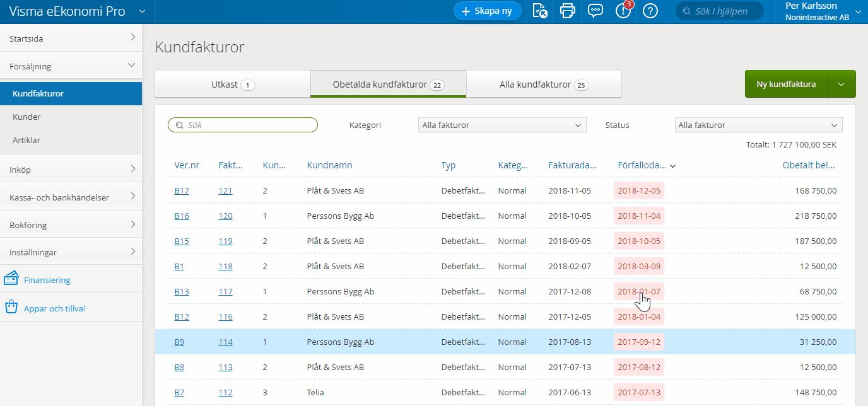The height and width of the screenshot is (406, 868).
Task: Switch to Alla kundfakturor tab
Action: click(x=544, y=84)
